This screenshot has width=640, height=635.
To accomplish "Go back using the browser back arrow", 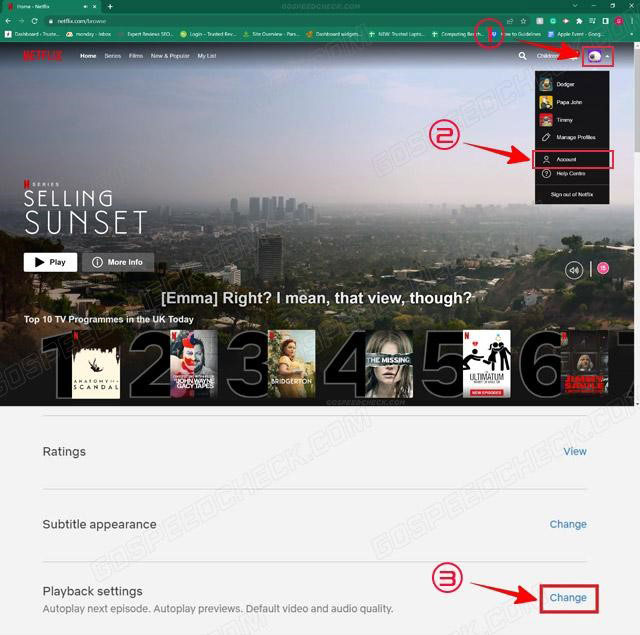I will pyautogui.click(x=8, y=21).
